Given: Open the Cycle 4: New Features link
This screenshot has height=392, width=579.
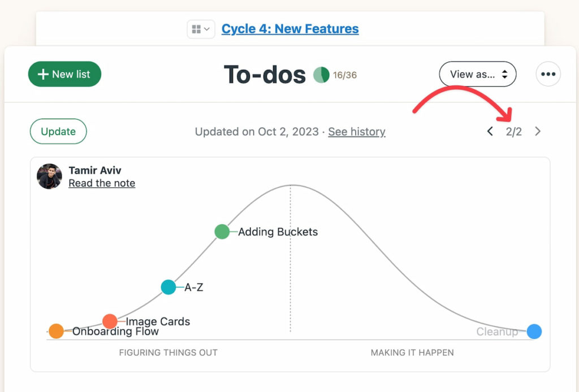Looking at the screenshot, I should (290, 29).
